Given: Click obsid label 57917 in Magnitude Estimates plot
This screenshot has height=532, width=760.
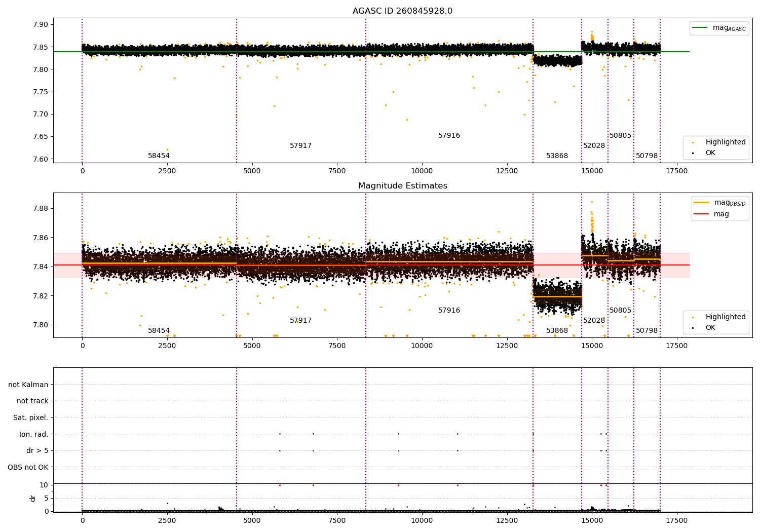Looking at the screenshot, I should coord(300,320).
